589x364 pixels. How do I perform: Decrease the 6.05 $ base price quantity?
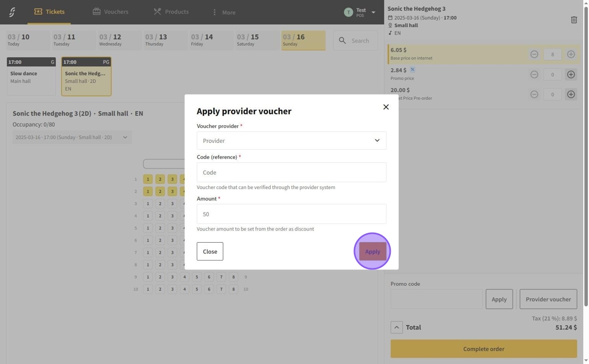pyautogui.click(x=534, y=55)
